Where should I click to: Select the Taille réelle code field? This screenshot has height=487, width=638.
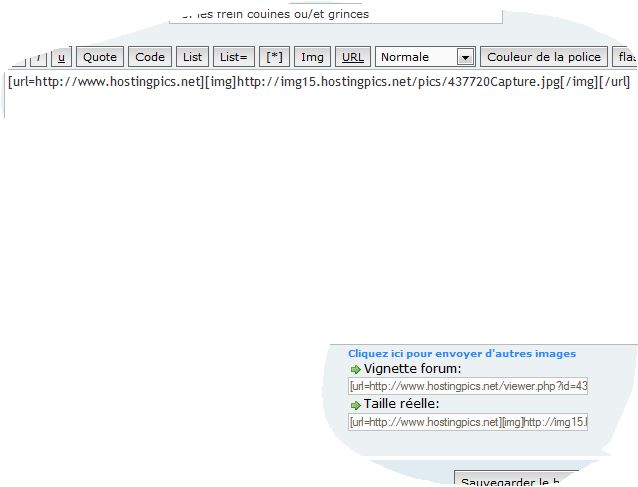point(468,422)
